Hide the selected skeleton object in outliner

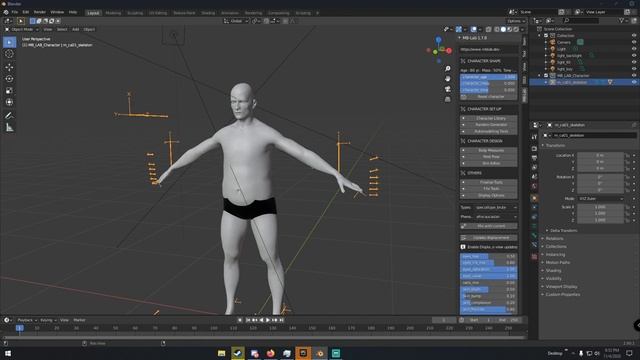[x=634, y=82]
